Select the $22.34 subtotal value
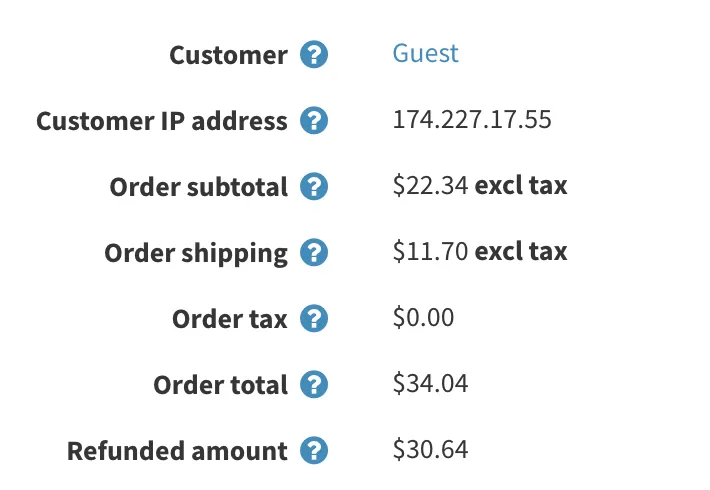The width and height of the screenshot is (710, 490). pos(430,185)
